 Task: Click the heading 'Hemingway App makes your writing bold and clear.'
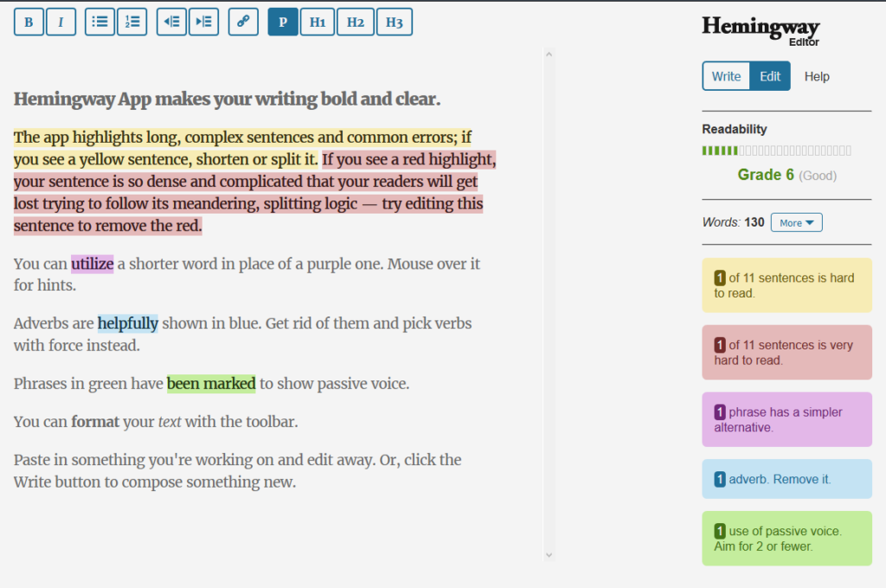[x=227, y=99]
